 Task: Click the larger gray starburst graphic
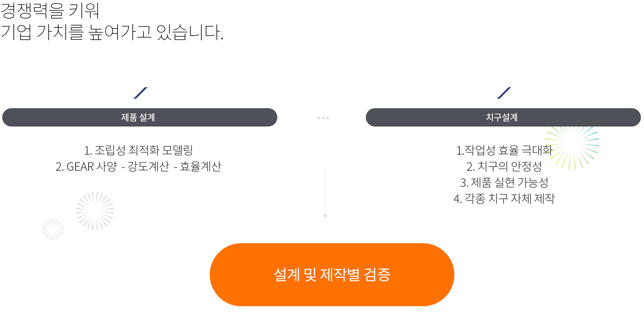95,211
